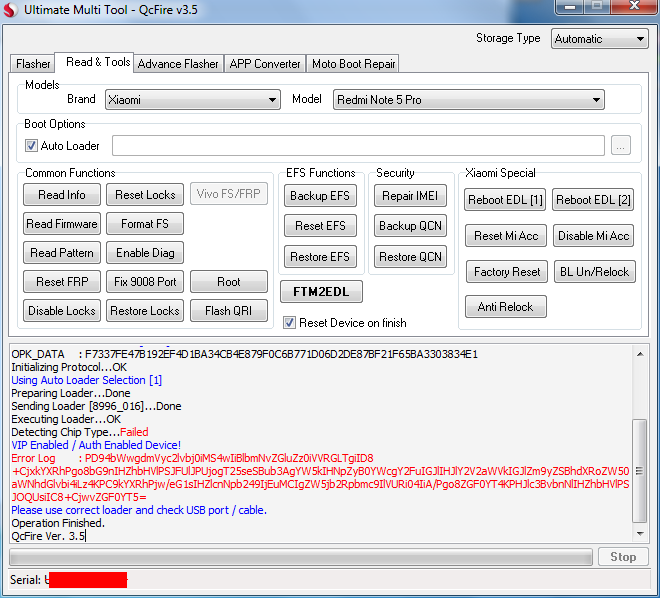
Task: Click the loader browse (...) button
Action: coord(620,146)
